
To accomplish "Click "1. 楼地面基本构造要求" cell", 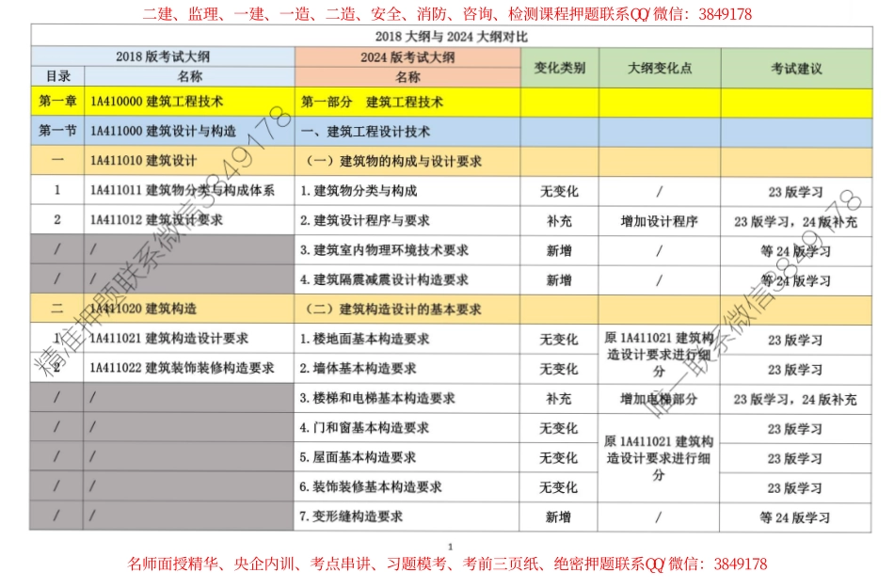I will tap(407, 339).
